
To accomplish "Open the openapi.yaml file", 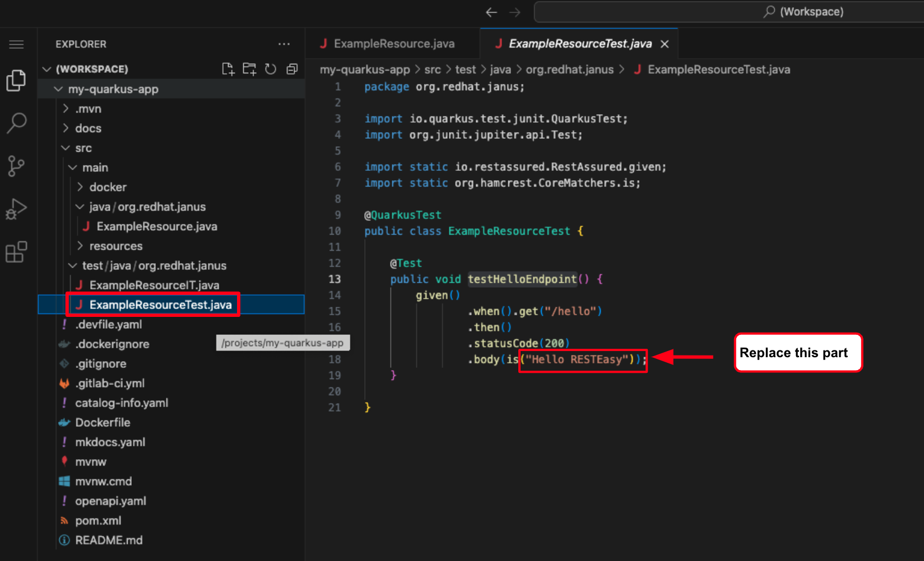I will click(171, 501).
